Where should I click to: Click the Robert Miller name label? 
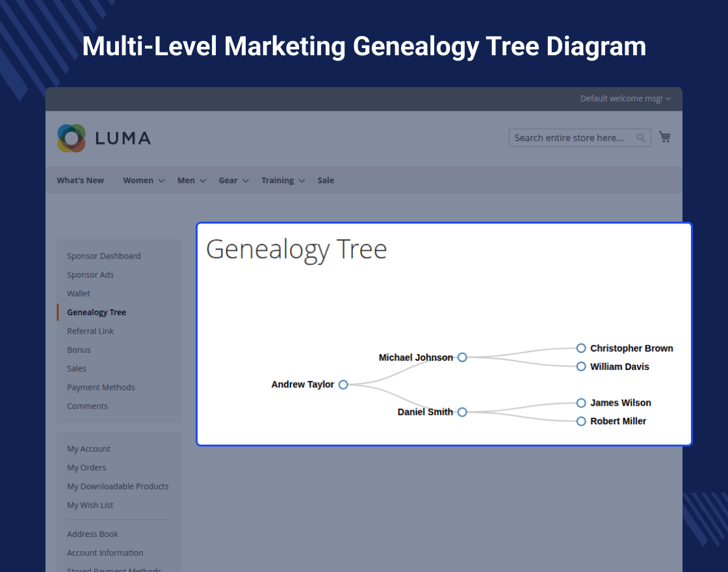(618, 421)
